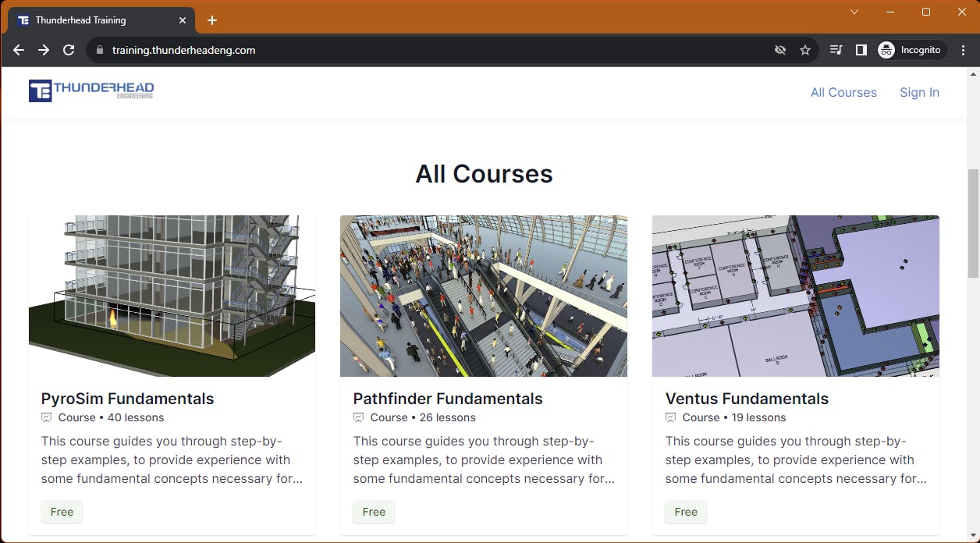Reload the page with refresh icon
Image resolution: width=980 pixels, height=543 pixels.
click(x=69, y=50)
